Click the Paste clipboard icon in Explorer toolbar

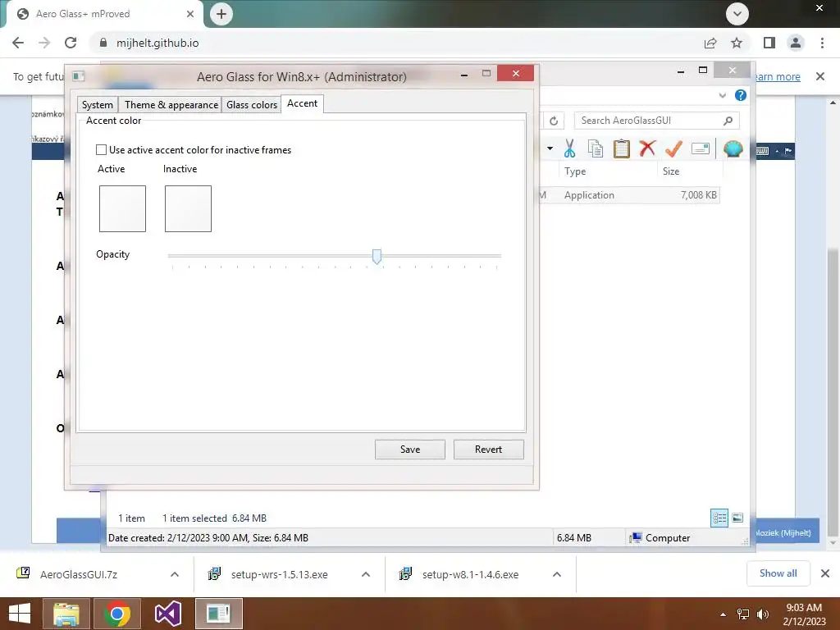(x=622, y=148)
